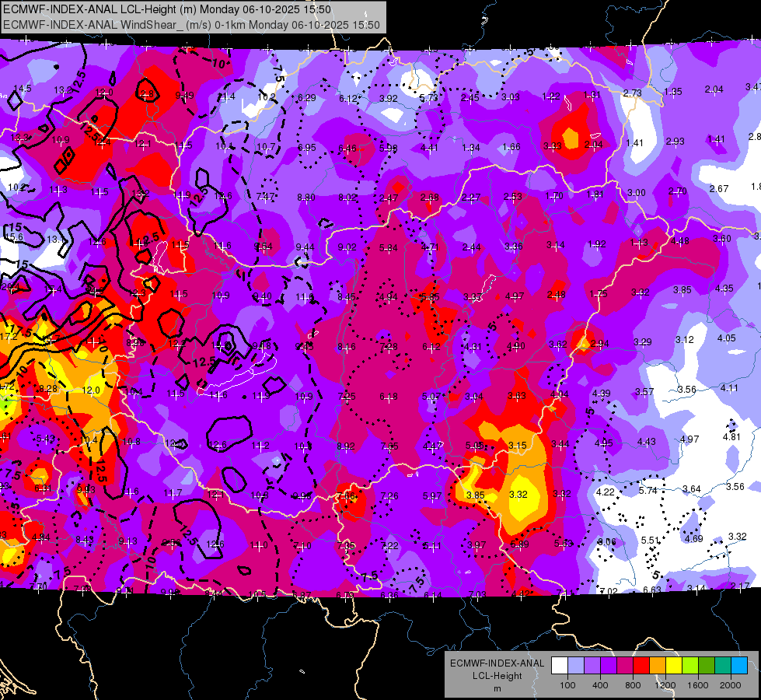761x700 pixels.
Task: Click the white legend swatch below 100 m
Action: click(560, 666)
